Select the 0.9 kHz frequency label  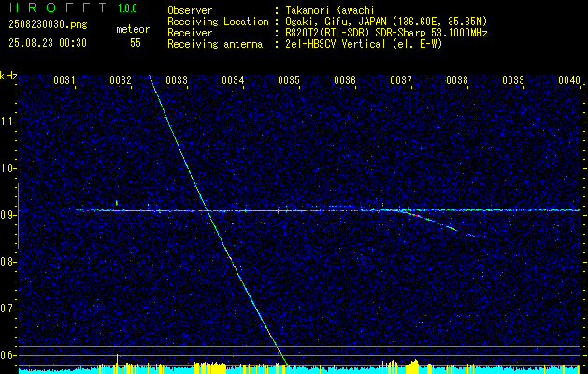[7, 215]
